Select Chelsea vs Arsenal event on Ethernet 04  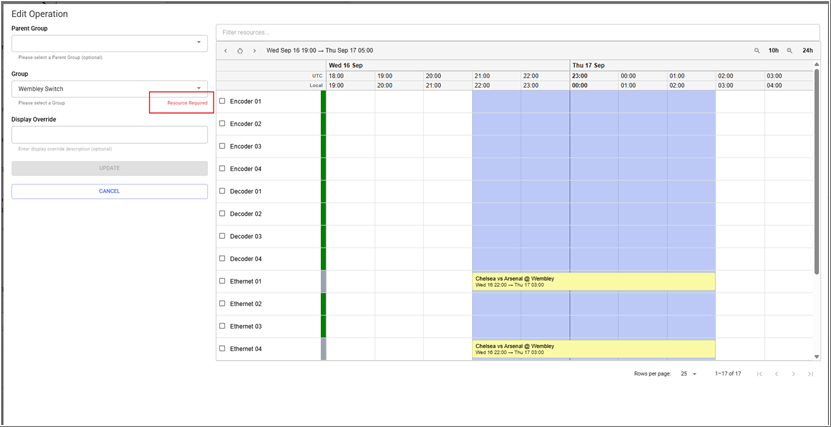pyautogui.click(x=594, y=349)
